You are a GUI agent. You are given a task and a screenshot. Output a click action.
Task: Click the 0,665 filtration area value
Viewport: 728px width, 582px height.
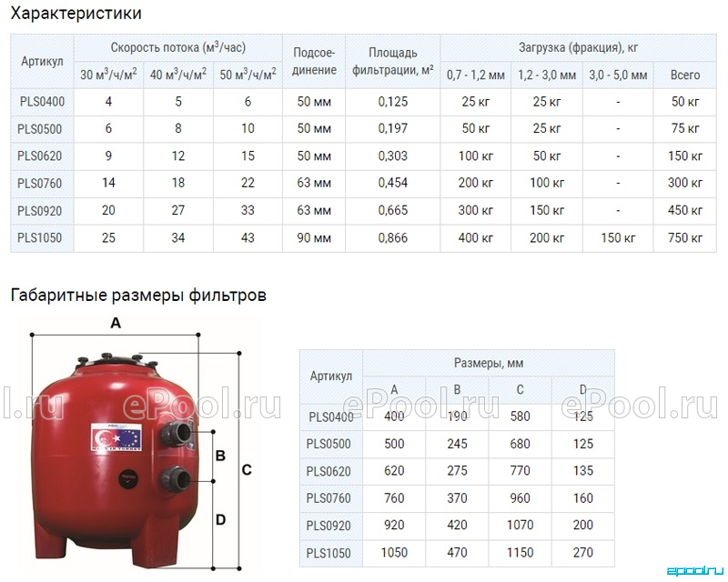393,210
